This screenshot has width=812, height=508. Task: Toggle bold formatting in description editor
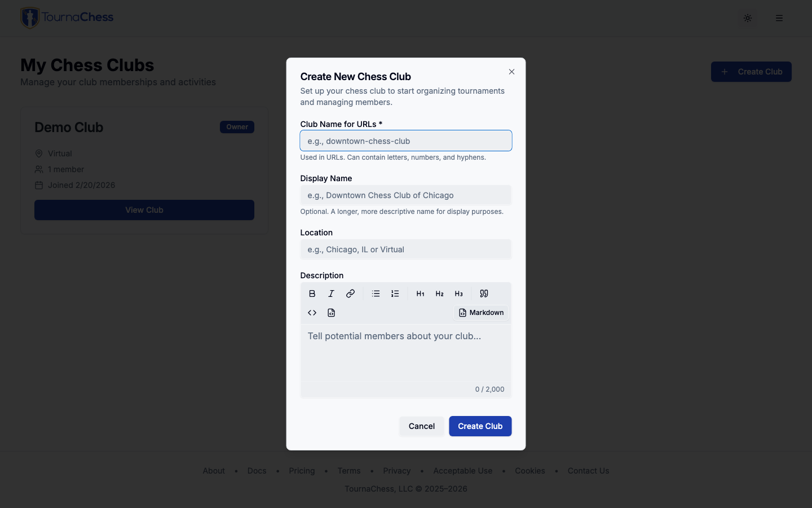pyautogui.click(x=312, y=294)
